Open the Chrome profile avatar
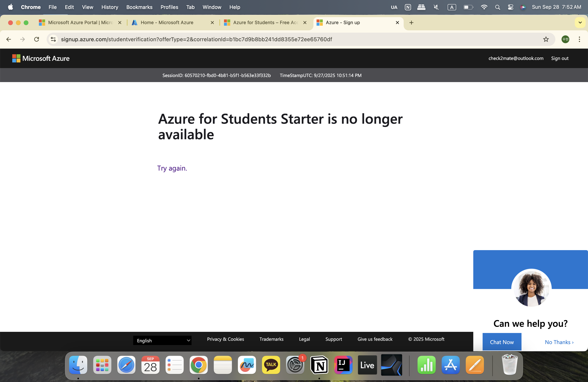The width and height of the screenshot is (588, 382). pos(565,39)
